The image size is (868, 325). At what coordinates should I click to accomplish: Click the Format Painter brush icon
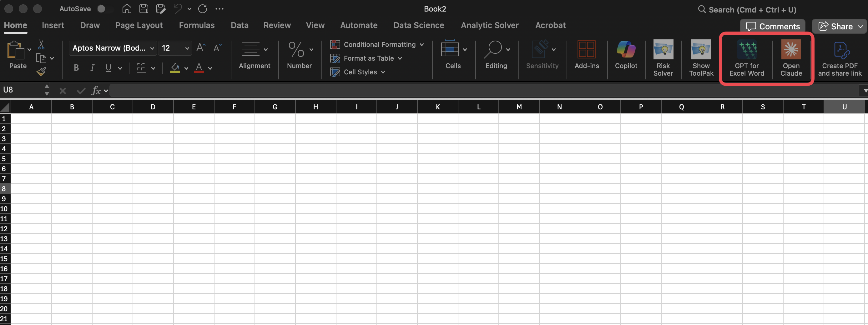(x=42, y=71)
